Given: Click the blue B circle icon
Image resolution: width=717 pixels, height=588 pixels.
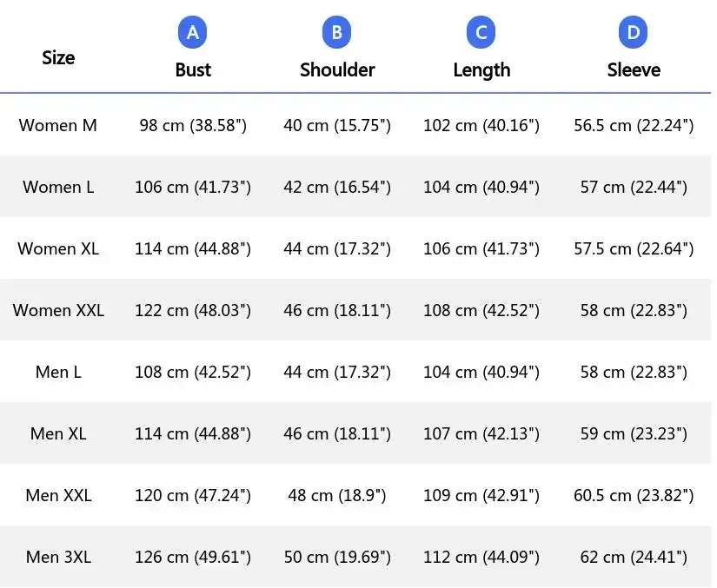Looking at the screenshot, I should [336, 33].
